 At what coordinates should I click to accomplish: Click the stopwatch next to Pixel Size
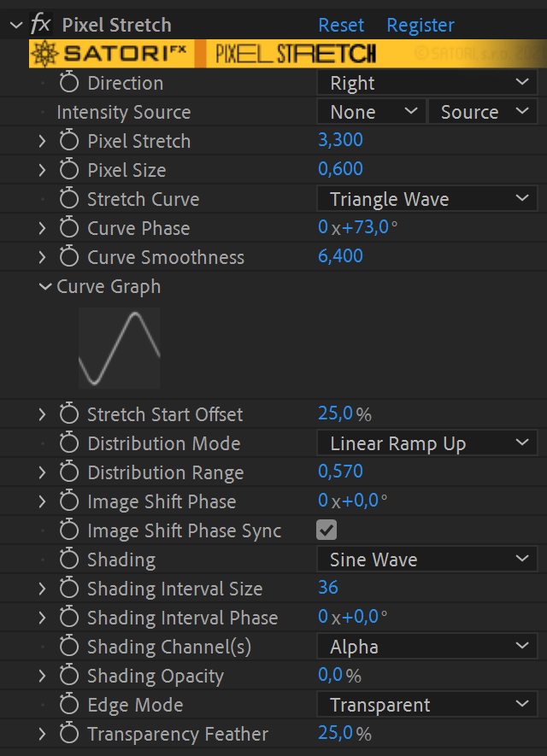(69, 170)
